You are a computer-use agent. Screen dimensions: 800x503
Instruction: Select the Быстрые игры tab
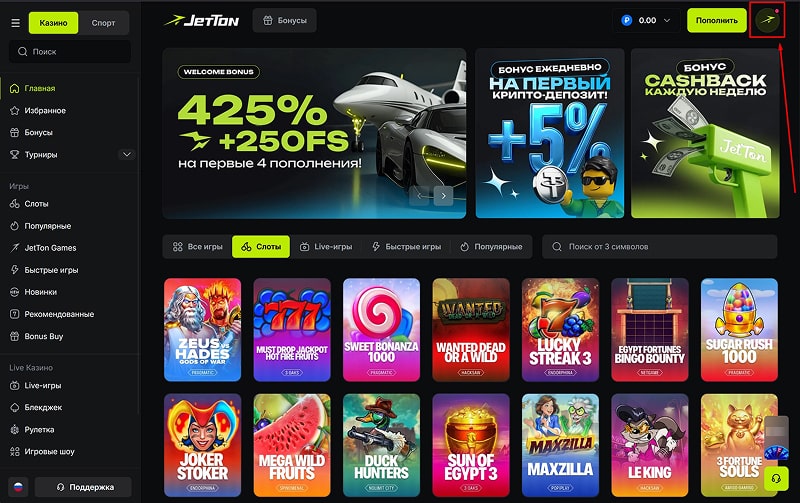click(407, 246)
